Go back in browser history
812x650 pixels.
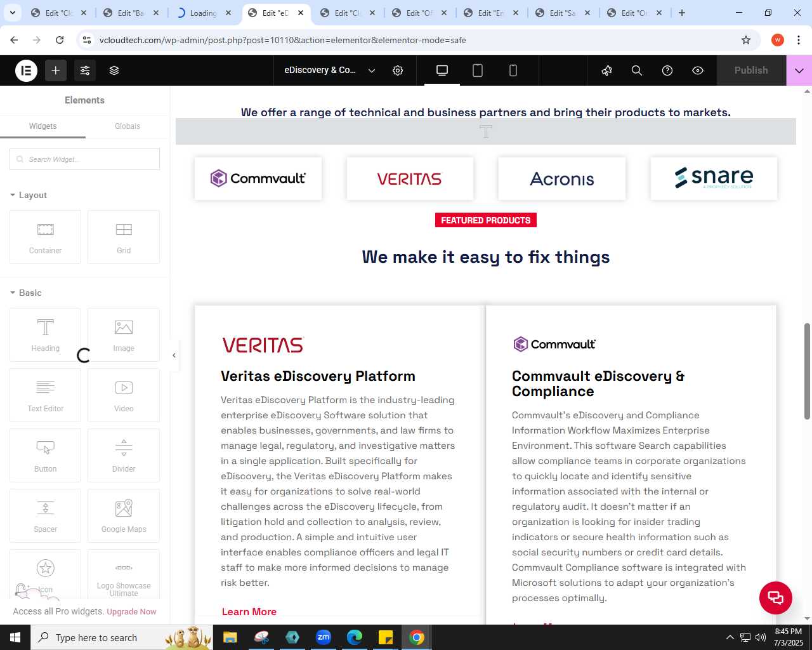pyautogui.click(x=14, y=40)
